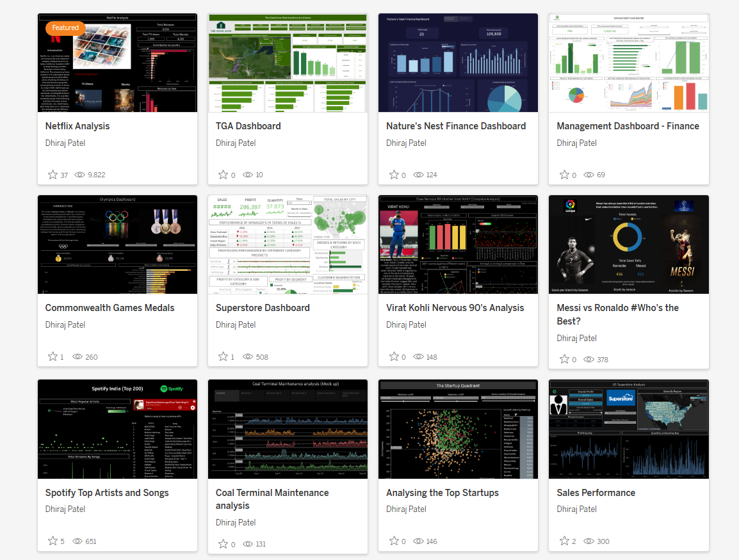This screenshot has width=739, height=560.
Task: Click the Dhiraj Patel author link under TGA Dashboard
Action: [236, 143]
